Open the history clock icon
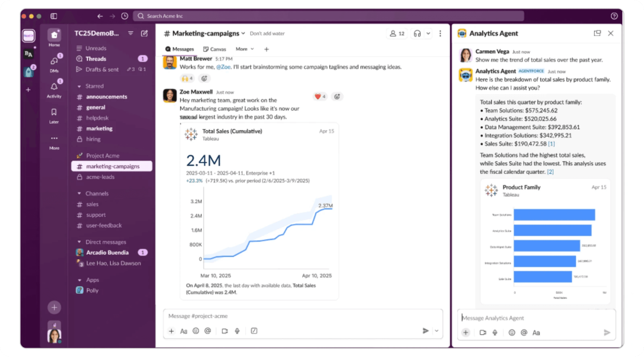The image size is (644, 357). pyautogui.click(x=125, y=16)
